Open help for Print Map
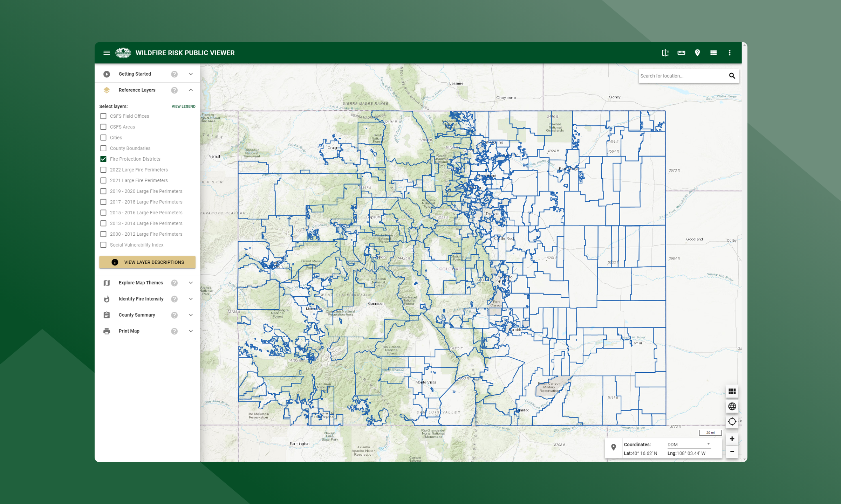 tap(174, 331)
